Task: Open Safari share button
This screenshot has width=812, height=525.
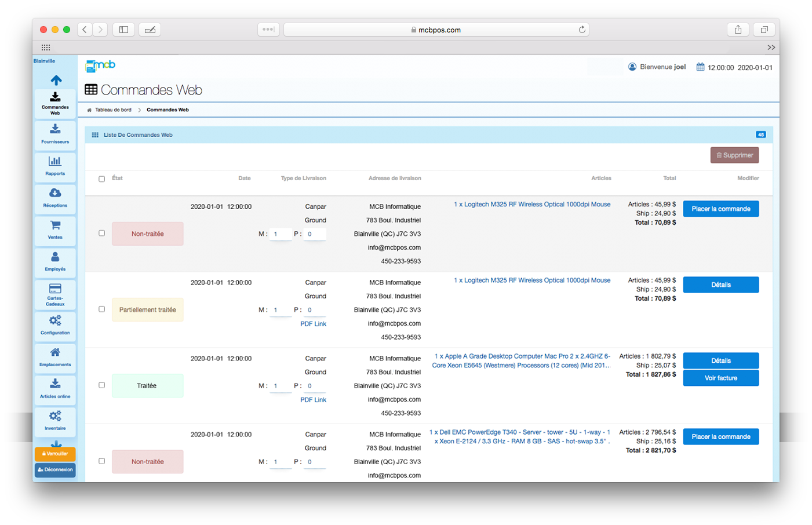Action: [x=738, y=30]
